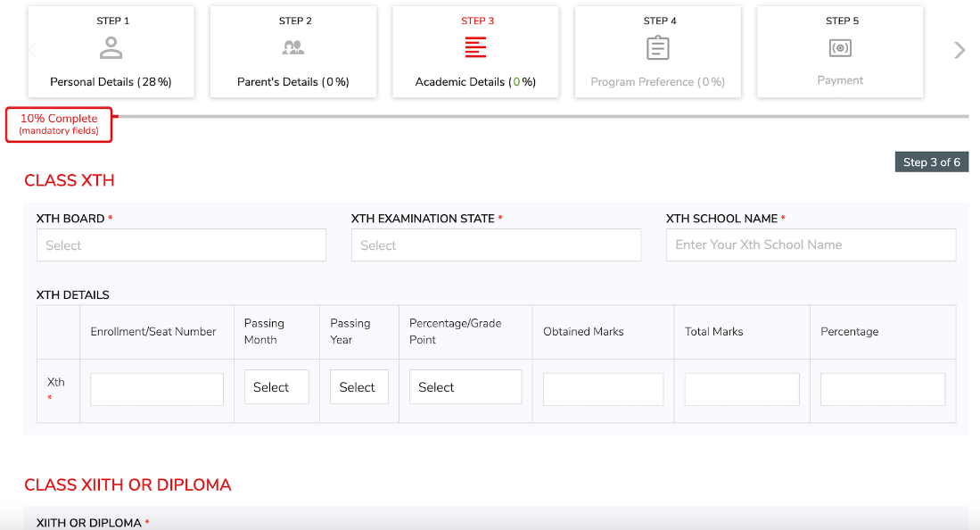Go to the Step 5 Payment tab

pyautogui.click(x=840, y=52)
